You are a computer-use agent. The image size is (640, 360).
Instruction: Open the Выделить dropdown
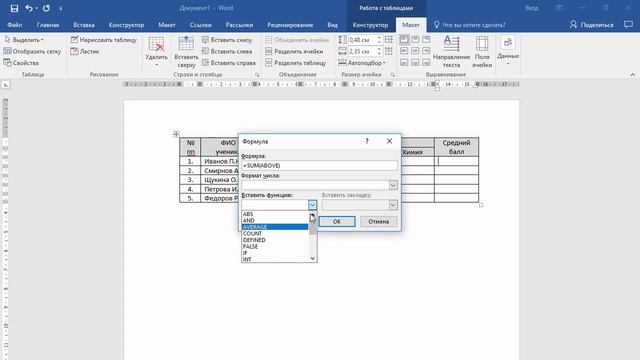24,40
